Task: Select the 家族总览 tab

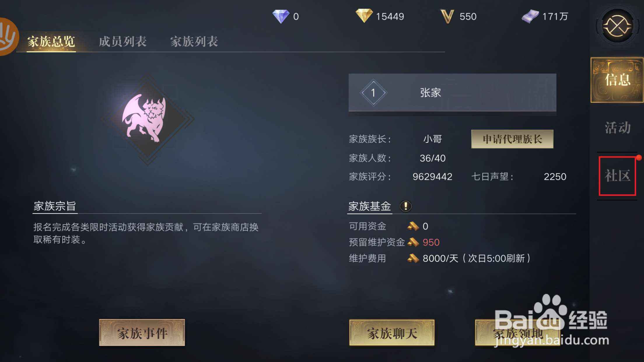Action: point(51,42)
